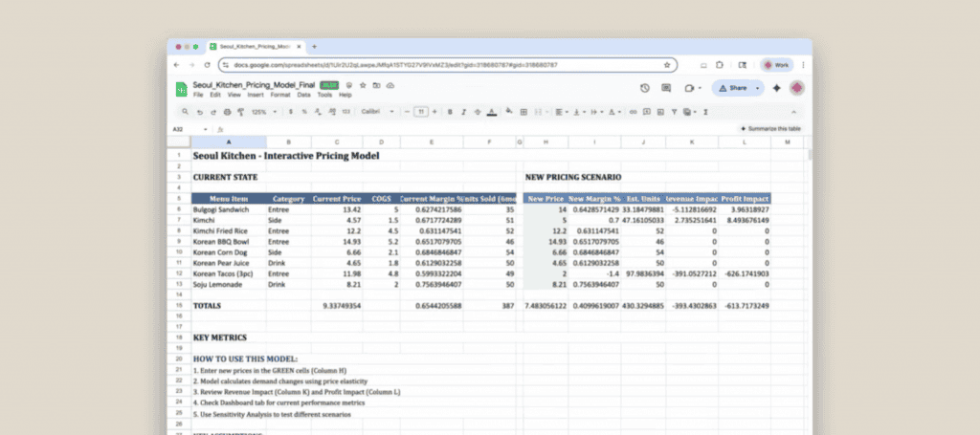Viewport: 980px width, 435px height.
Task: Click the create filter funnel icon
Action: pyautogui.click(x=675, y=112)
